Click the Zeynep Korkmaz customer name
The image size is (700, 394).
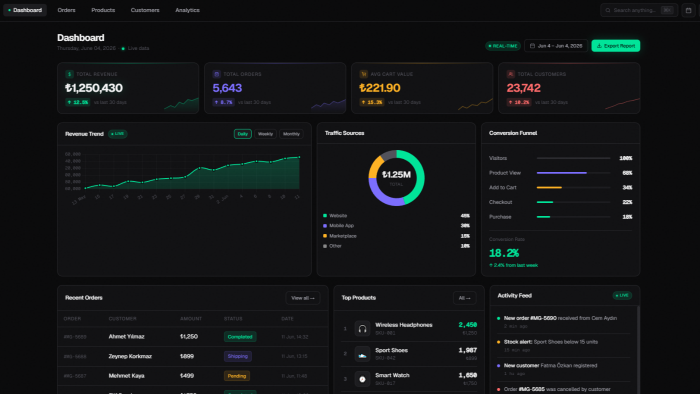pos(130,356)
